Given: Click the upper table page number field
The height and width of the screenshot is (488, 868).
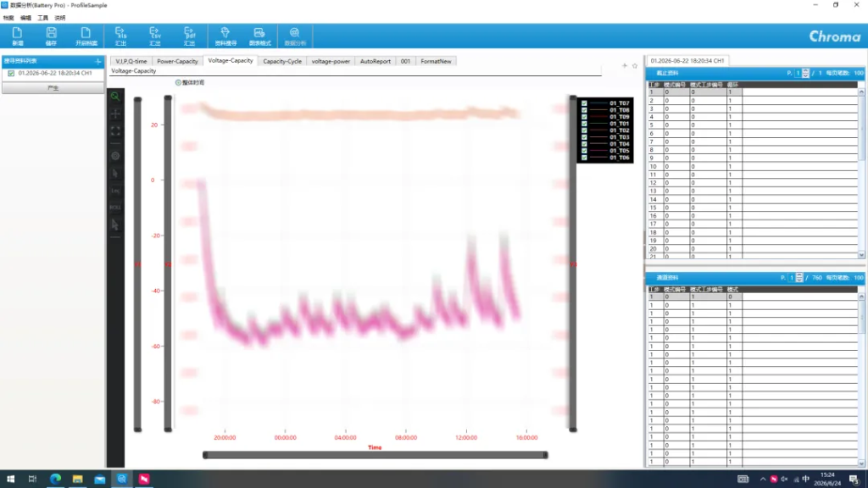Looking at the screenshot, I should [x=798, y=73].
